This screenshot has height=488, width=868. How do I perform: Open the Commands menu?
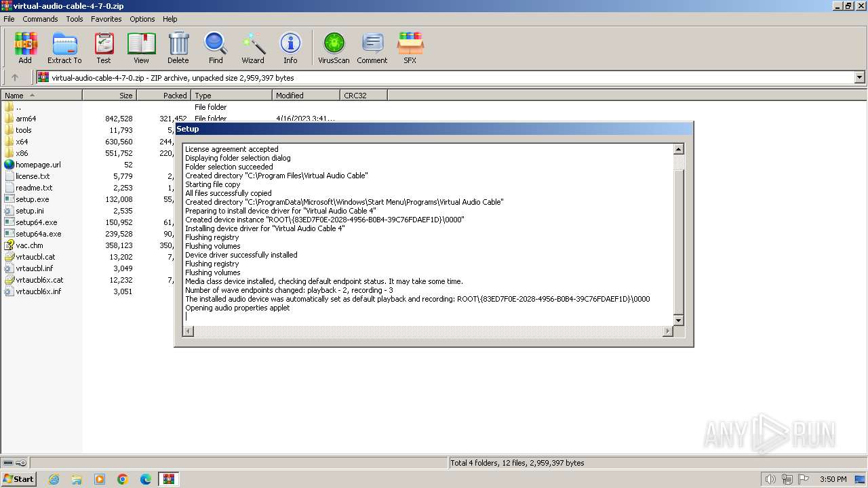click(x=40, y=19)
